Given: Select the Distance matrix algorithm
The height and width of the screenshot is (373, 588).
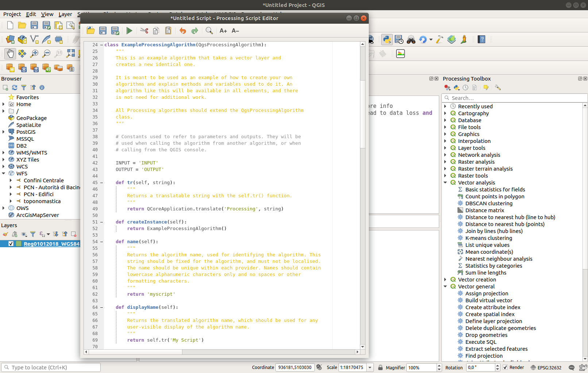Looking at the screenshot, I should (x=484, y=210).
